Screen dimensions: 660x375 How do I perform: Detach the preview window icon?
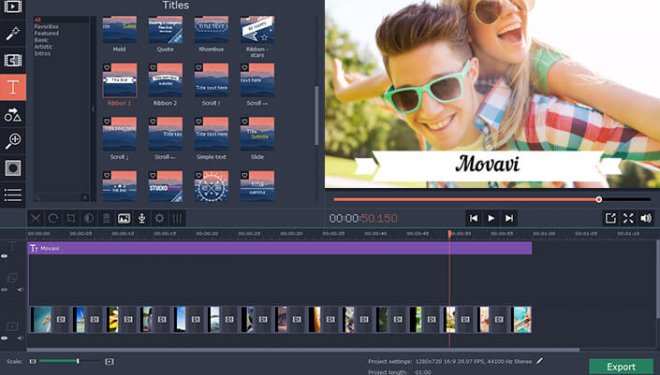[x=610, y=218]
